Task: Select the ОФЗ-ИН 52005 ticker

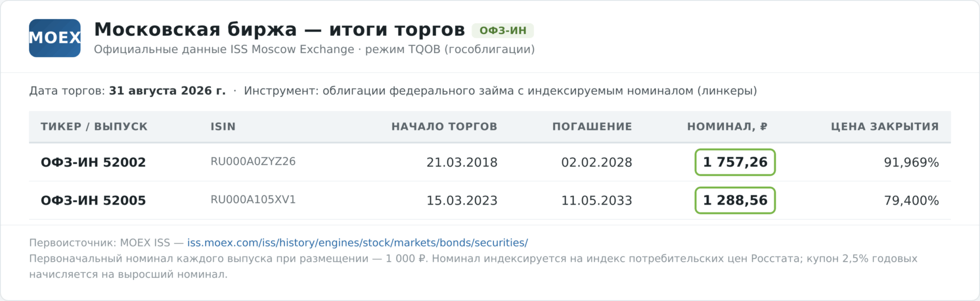Action: pos(93,201)
